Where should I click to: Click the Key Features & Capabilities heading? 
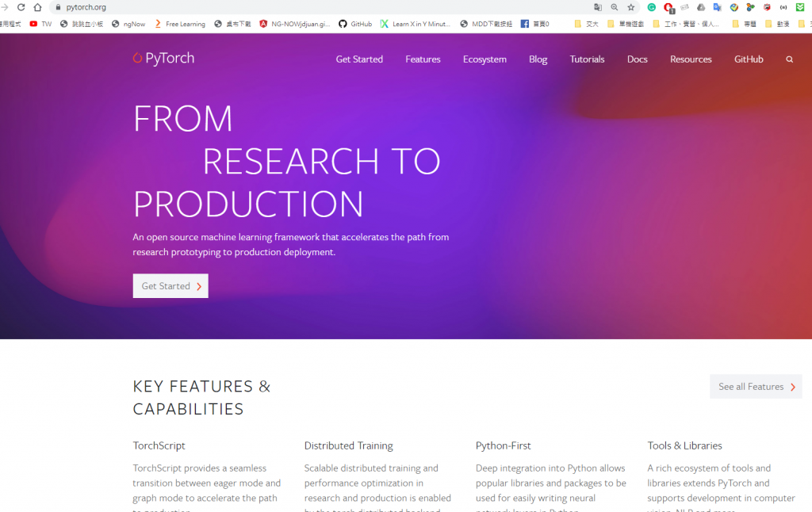pos(202,398)
